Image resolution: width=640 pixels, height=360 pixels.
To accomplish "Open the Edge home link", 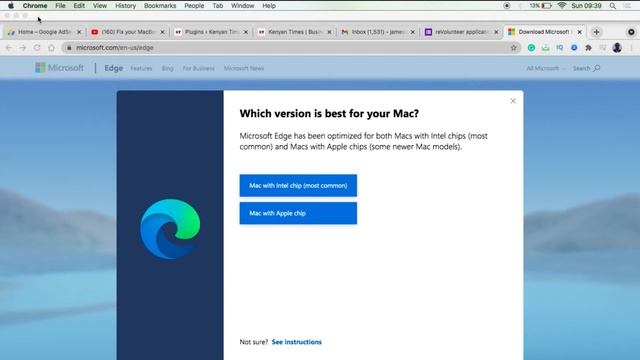I will click(113, 68).
